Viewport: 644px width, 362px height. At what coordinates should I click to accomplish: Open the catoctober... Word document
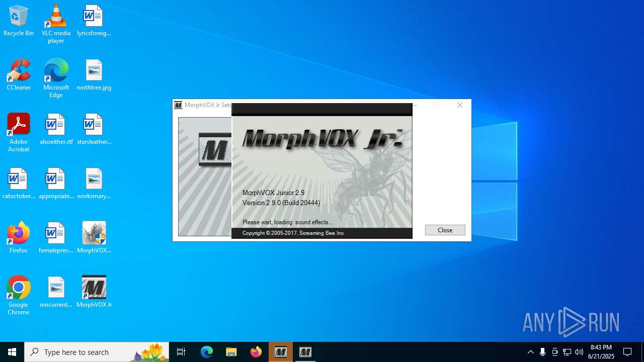tap(19, 184)
